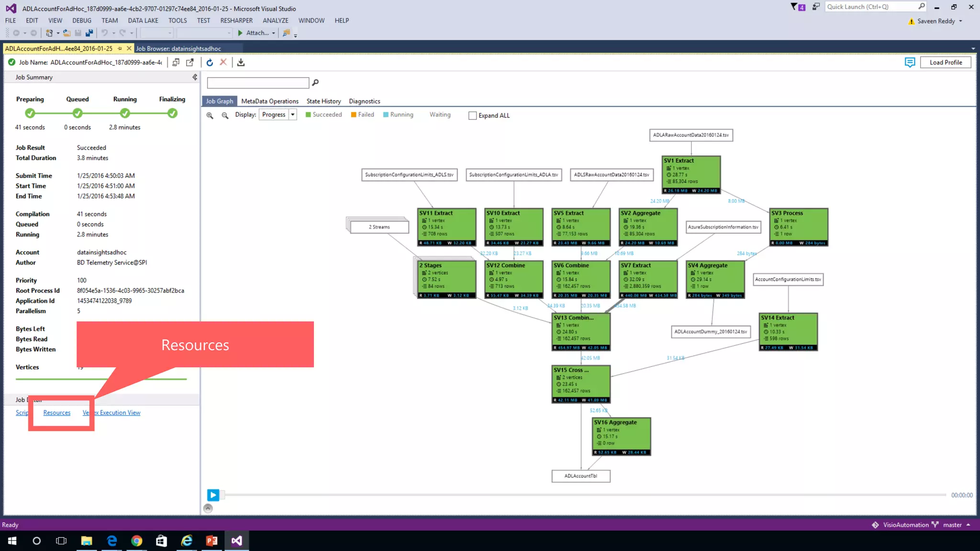The height and width of the screenshot is (551, 980).
Task: Click the open externally icon in job toolbar
Action: [190, 62]
